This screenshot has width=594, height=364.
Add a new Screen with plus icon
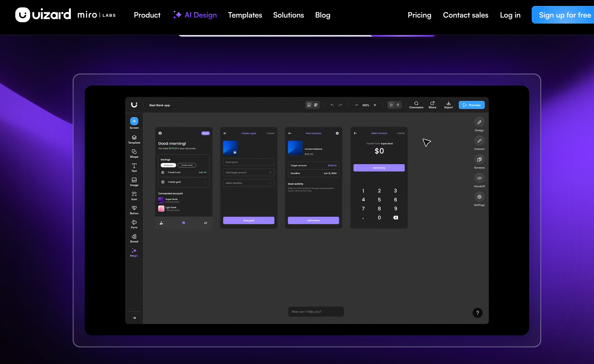click(x=134, y=121)
